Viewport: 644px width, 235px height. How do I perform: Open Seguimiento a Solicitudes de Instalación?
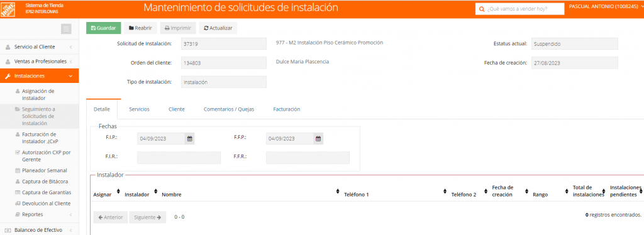(x=39, y=116)
